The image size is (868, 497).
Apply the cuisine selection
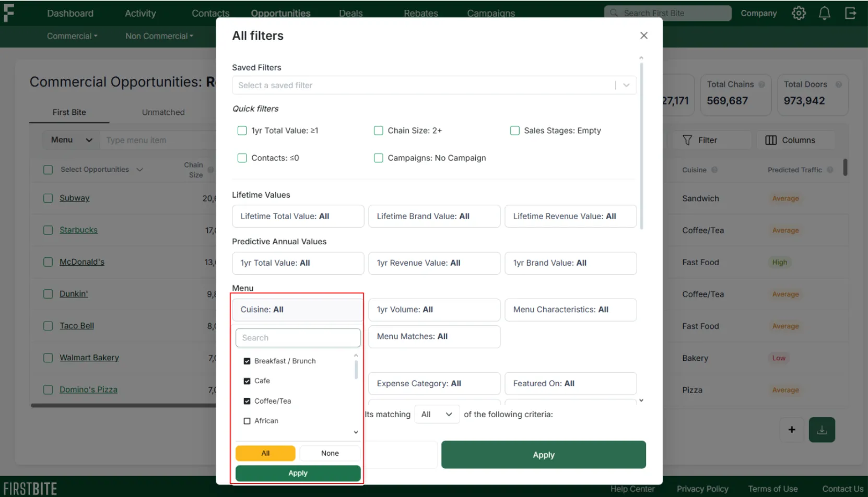click(298, 473)
